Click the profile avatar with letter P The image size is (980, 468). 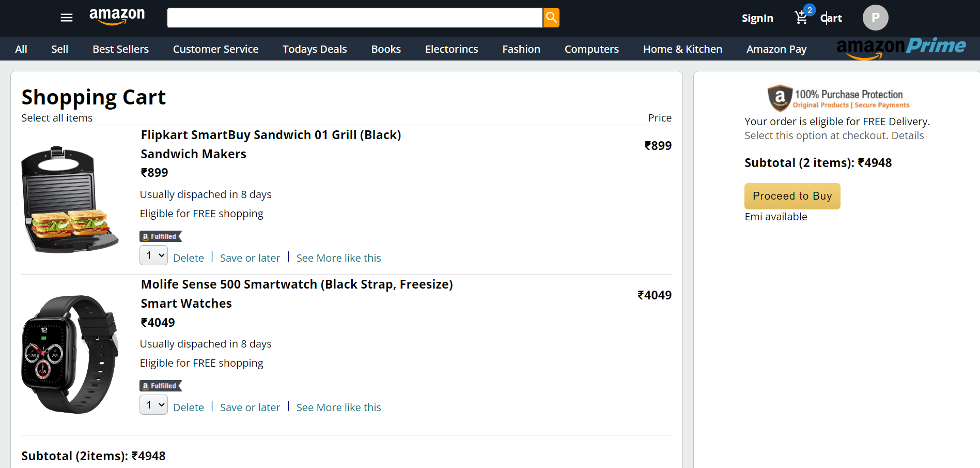click(x=875, y=17)
